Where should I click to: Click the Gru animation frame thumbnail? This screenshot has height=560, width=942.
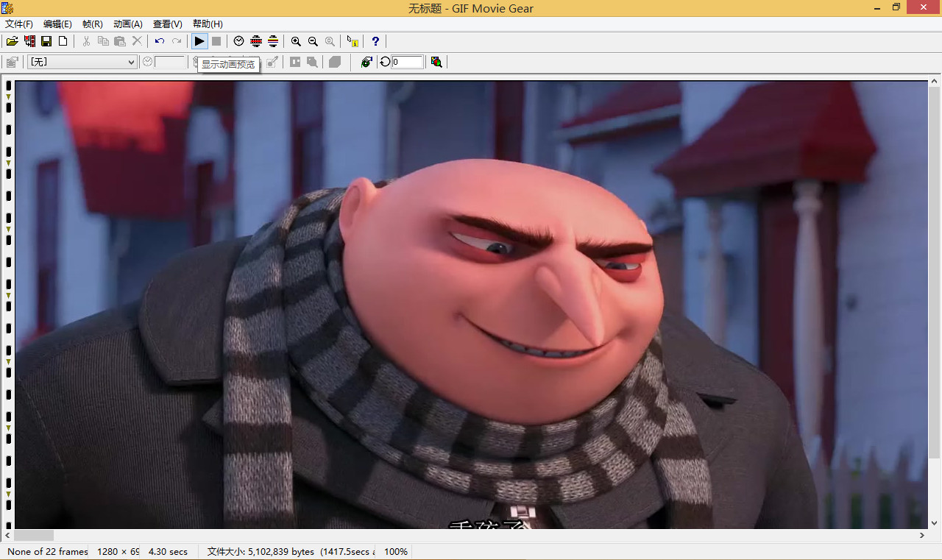pos(471,302)
